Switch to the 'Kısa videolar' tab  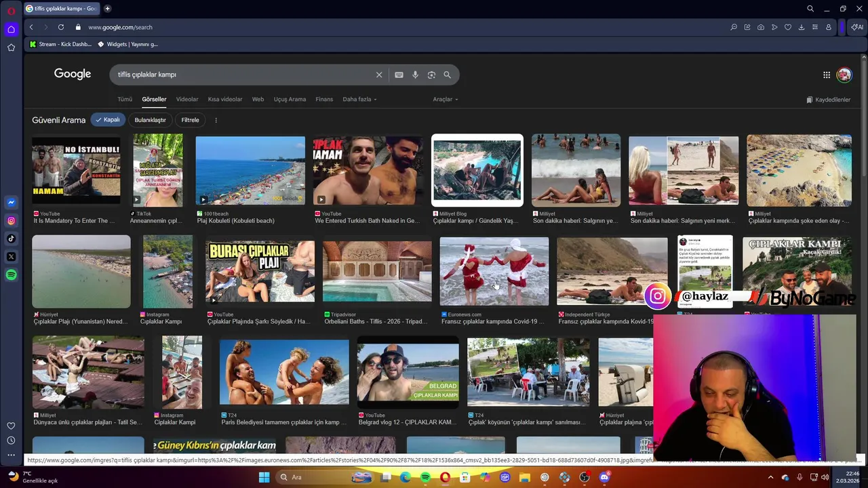click(224, 99)
